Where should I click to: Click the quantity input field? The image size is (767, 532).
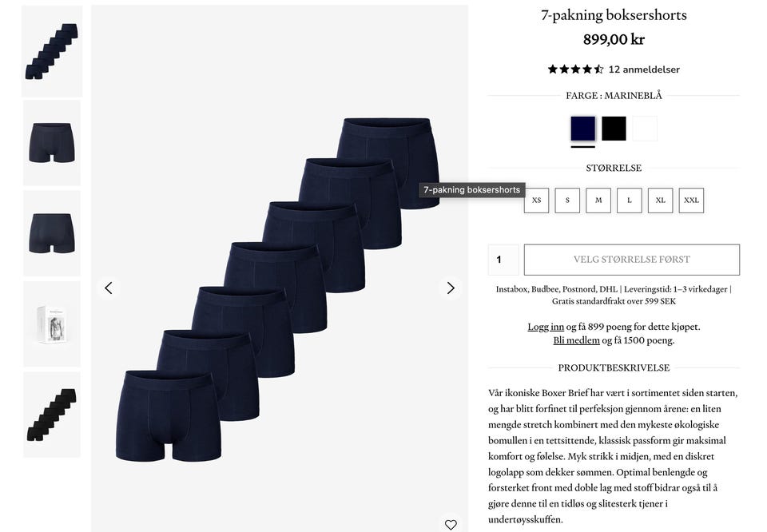pyautogui.click(x=503, y=260)
